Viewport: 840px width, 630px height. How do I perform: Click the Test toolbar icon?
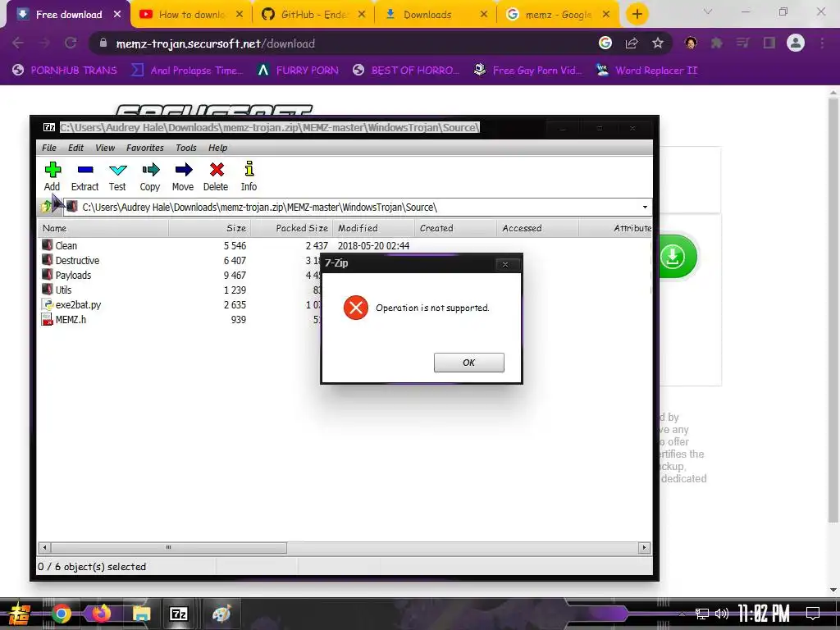click(117, 176)
